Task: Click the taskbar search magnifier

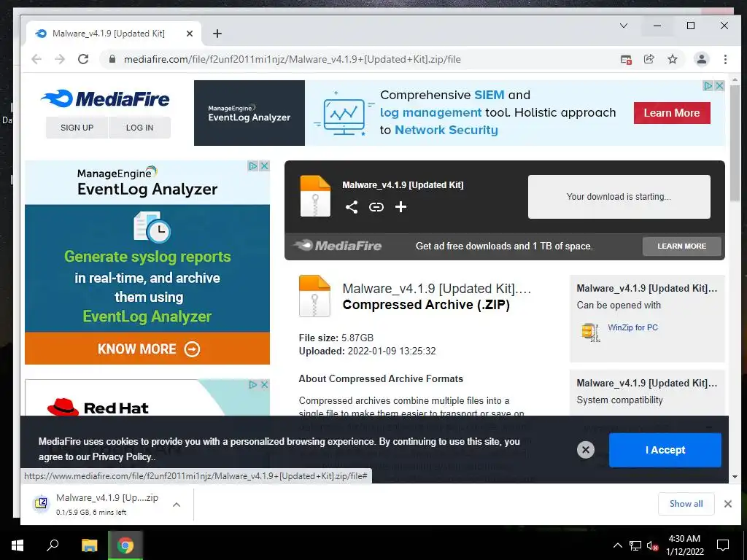Action: point(53,545)
